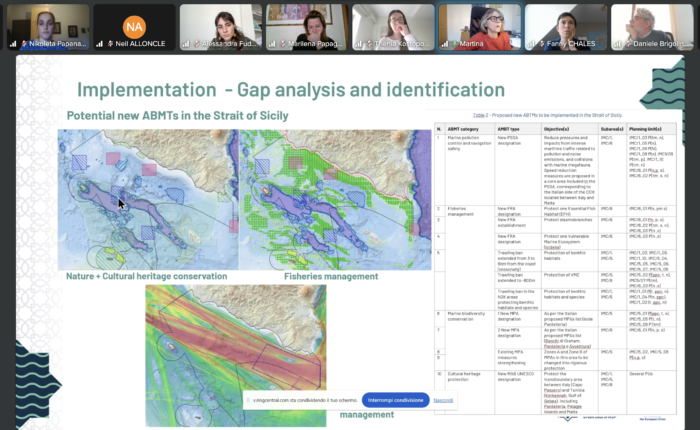Select the Kostopo participant video tile
Viewport: 700px width, 430px height.
(393, 26)
